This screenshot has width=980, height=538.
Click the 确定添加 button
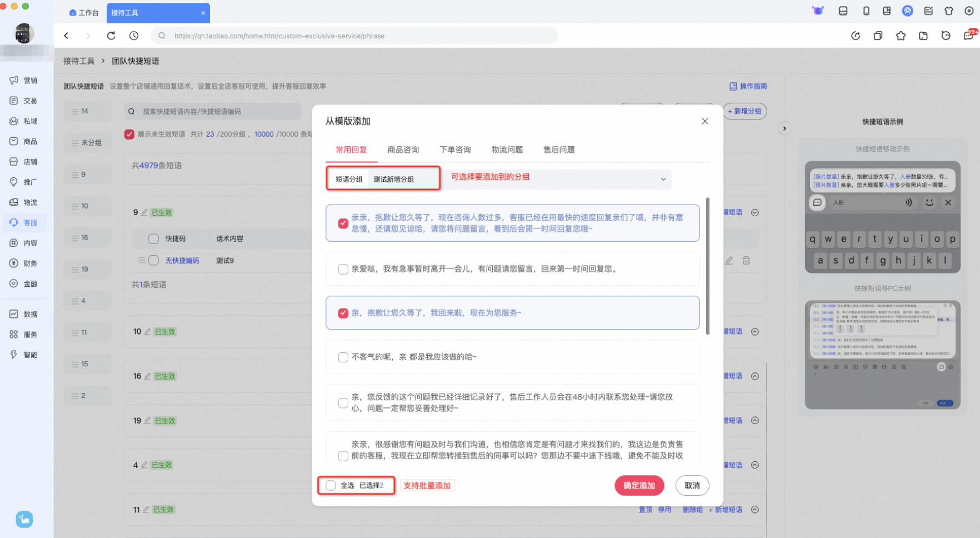pyautogui.click(x=639, y=485)
